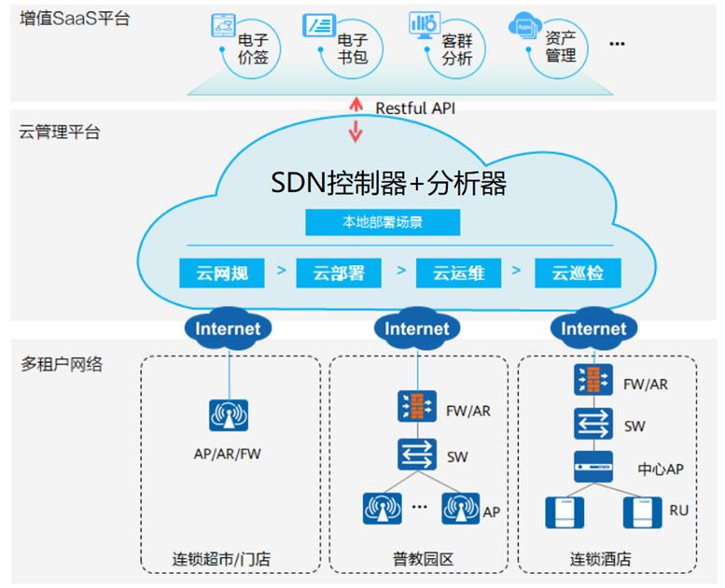725x588 pixels.
Task: Open the 云运维 step
Action: pyautogui.click(x=458, y=273)
